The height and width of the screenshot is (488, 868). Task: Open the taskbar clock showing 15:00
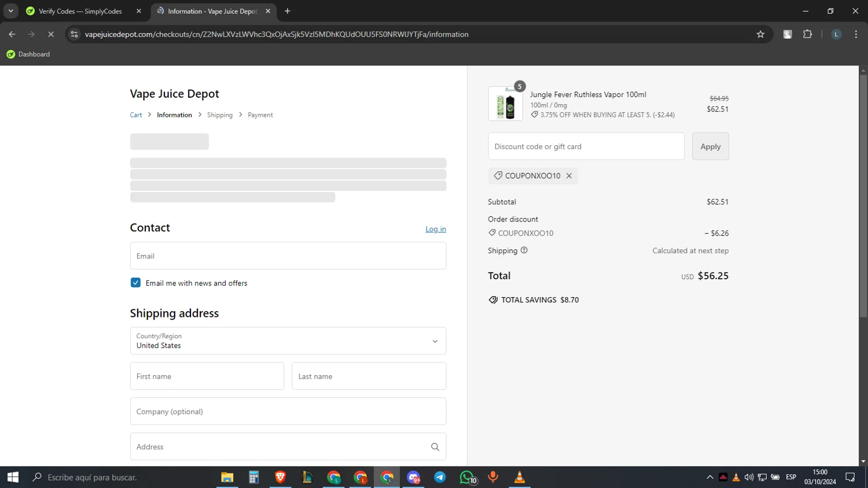(820, 477)
